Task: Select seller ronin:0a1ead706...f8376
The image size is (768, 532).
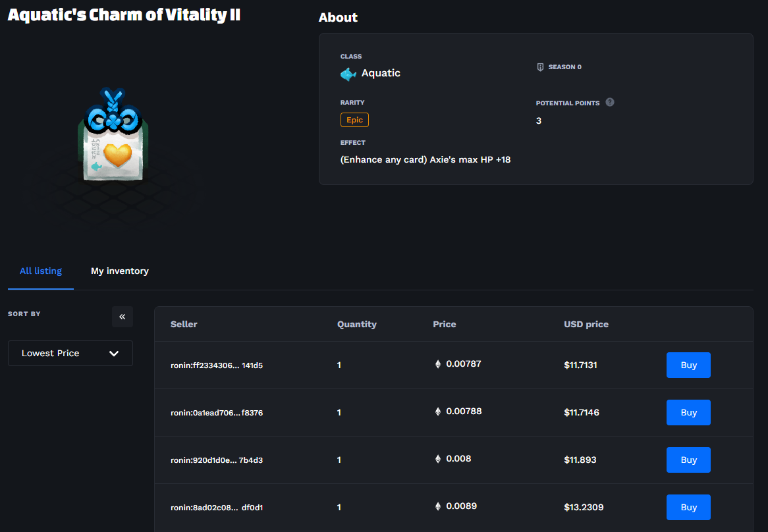Action: pyautogui.click(x=217, y=413)
